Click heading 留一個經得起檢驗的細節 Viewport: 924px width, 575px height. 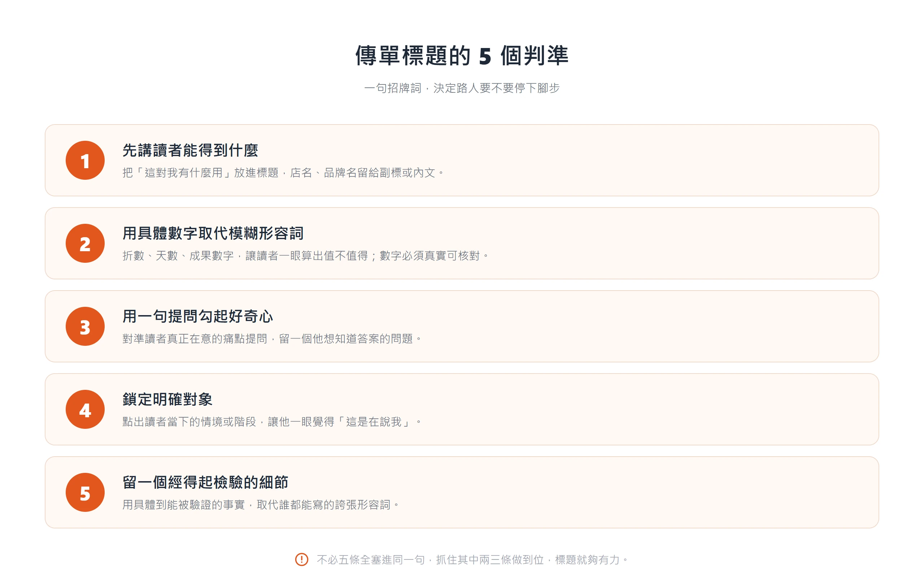pyautogui.click(x=205, y=482)
